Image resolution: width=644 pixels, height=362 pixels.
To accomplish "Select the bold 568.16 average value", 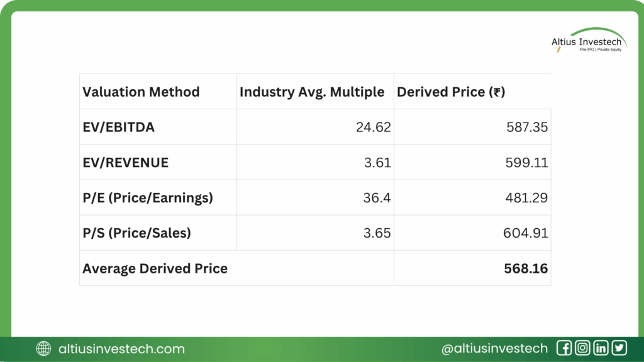I will [526, 268].
